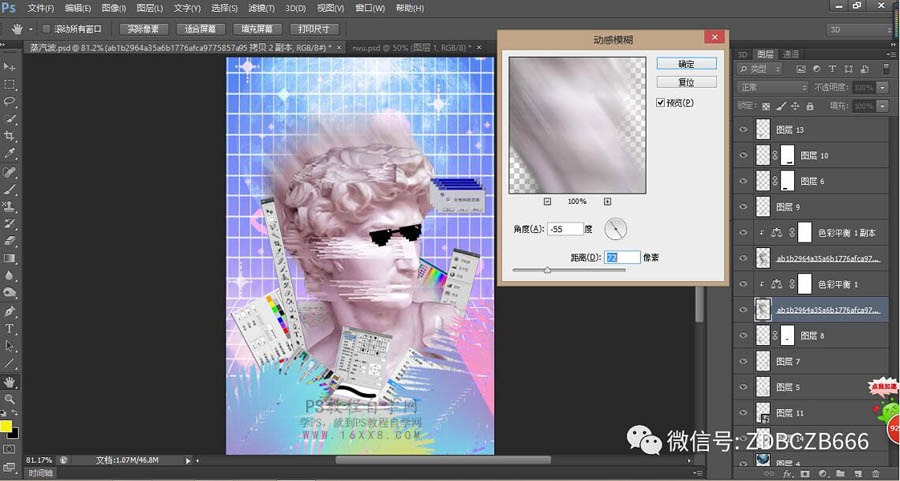Open the 滤镜(T) menu
Screen dimensions: 900x481
[262, 9]
